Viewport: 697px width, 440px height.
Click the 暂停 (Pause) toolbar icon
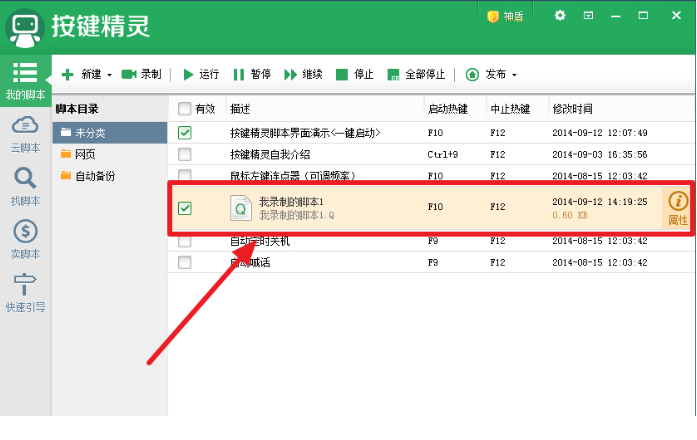coord(239,74)
